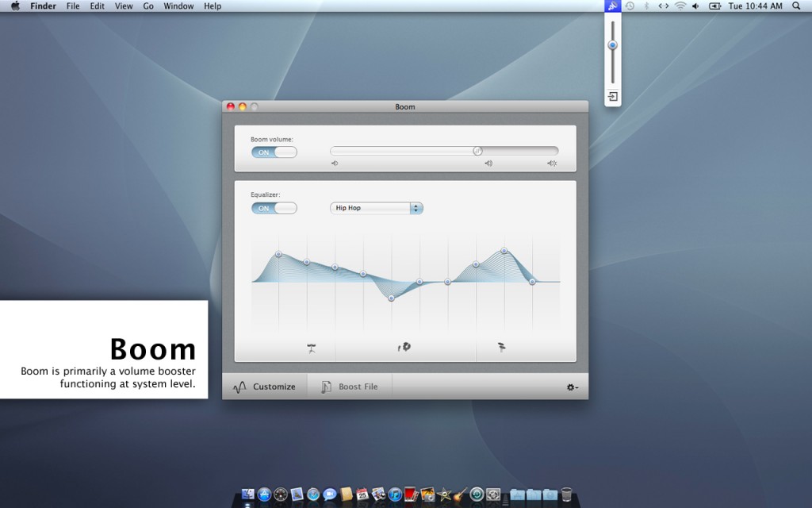This screenshot has height=508, width=812.
Task: Open the Window menu in the menu bar
Action: point(178,6)
